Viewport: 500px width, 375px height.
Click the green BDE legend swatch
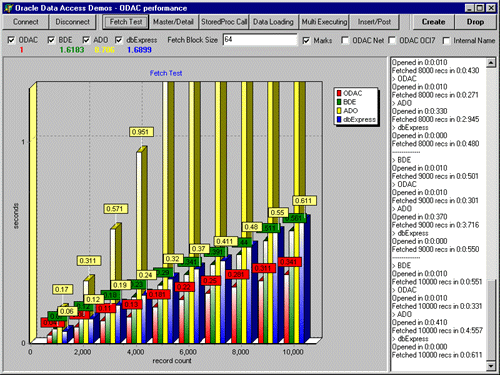(339, 102)
